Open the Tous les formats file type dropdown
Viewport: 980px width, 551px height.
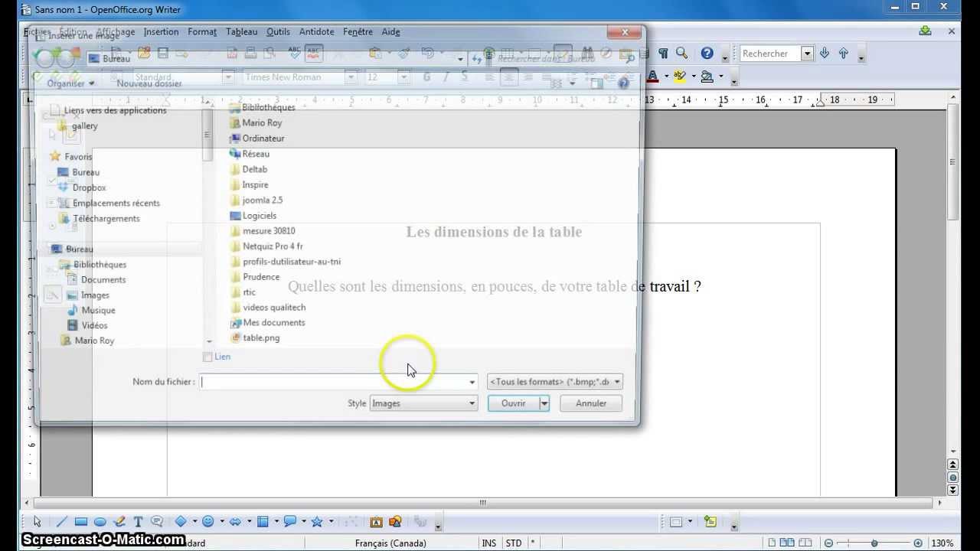pos(553,381)
